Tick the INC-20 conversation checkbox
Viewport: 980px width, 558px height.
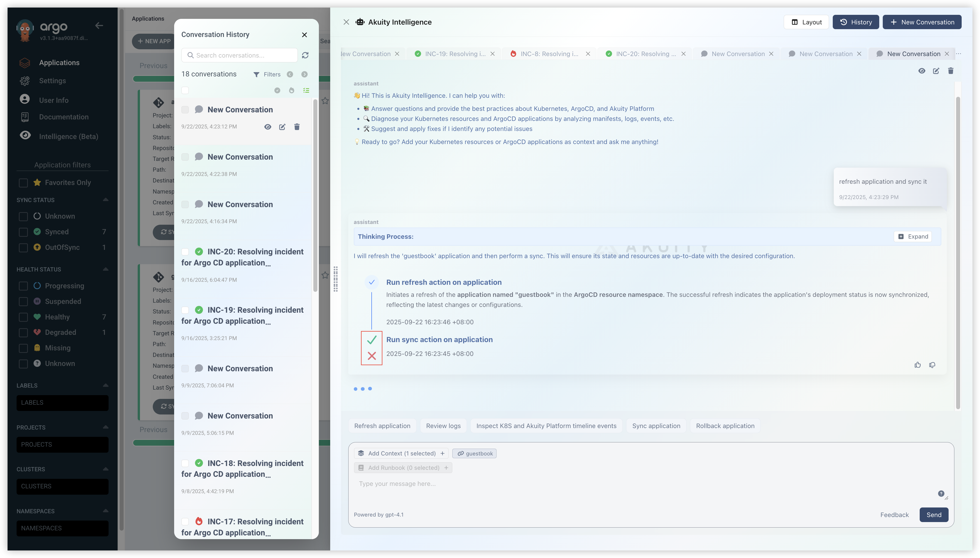185,252
